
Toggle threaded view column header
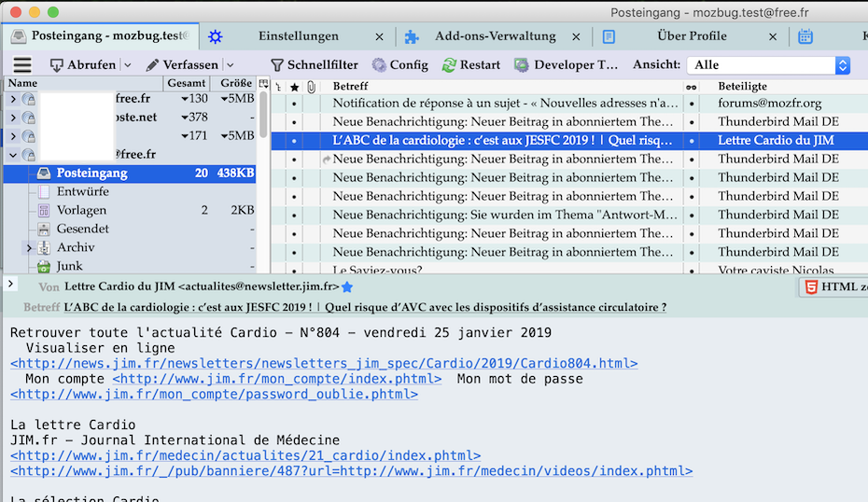pos(278,87)
